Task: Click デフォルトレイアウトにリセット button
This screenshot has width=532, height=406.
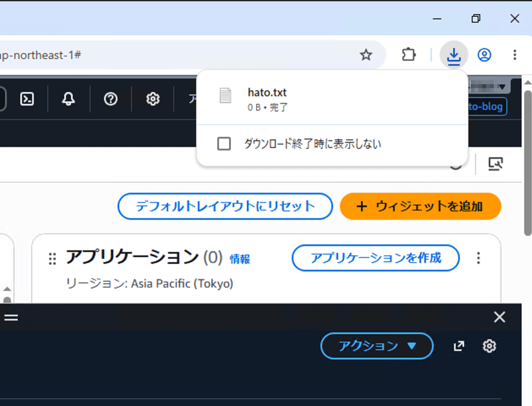Action: click(225, 206)
